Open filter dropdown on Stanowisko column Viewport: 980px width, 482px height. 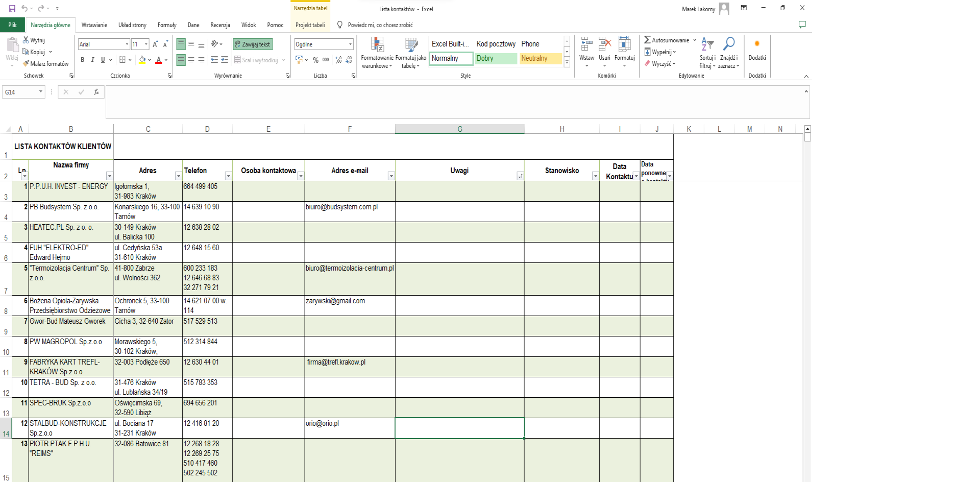pyautogui.click(x=595, y=176)
